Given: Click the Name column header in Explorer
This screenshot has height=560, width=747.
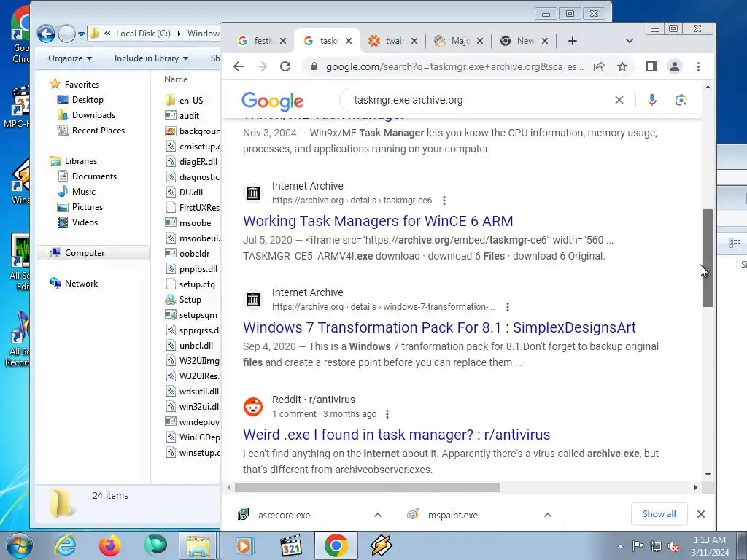Looking at the screenshot, I should pyautogui.click(x=176, y=79).
